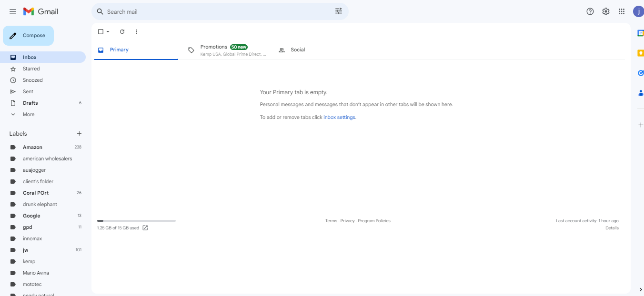644x296 pixels.
Task: Click the search magnifier icon
Action: click(100, 11)
